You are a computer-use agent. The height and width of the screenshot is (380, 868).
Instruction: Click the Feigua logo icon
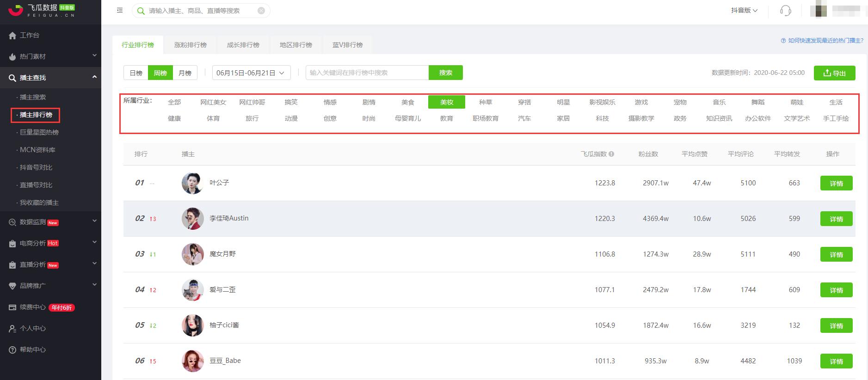[x=15, y=10]
